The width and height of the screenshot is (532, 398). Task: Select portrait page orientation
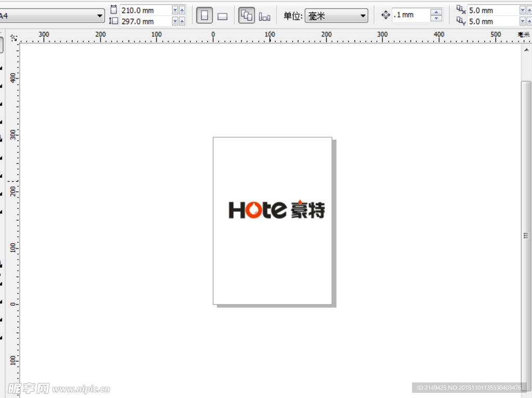[x=205, y=16]
